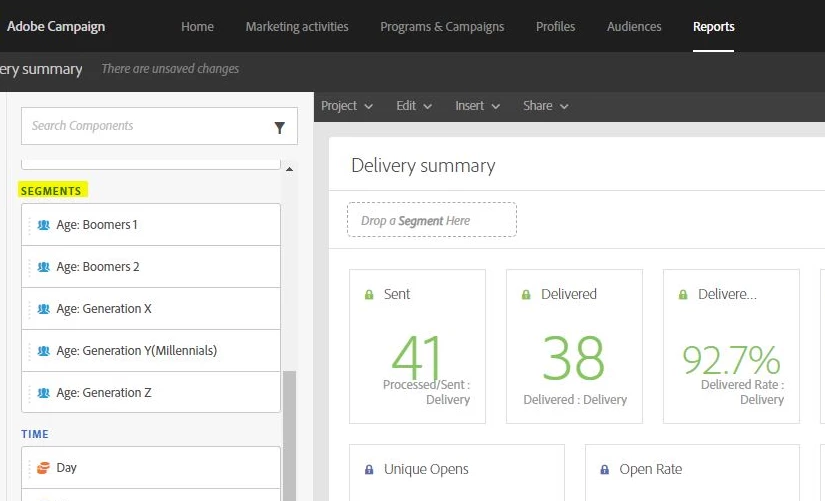This screenshot has height=501, width=825.
Task: Click the lock icon on Unique Opens card
Action: point(369,469)
